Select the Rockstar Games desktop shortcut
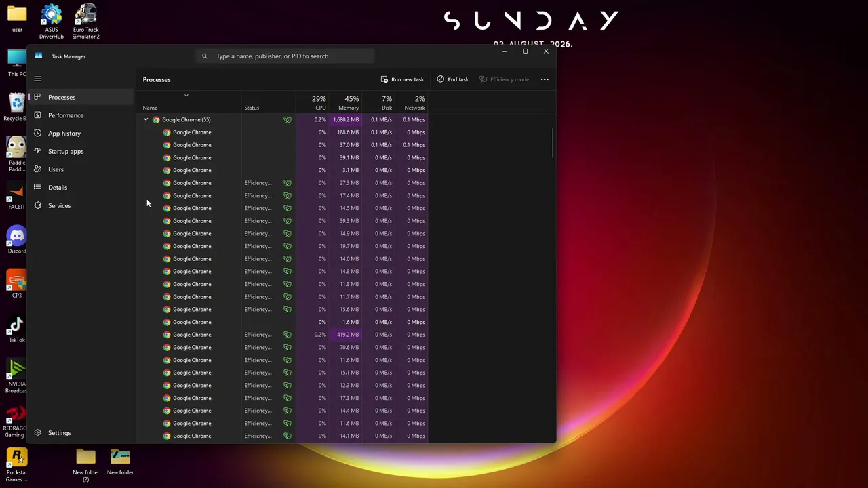This screenshot has height=488, width=868. coord(17,465)
